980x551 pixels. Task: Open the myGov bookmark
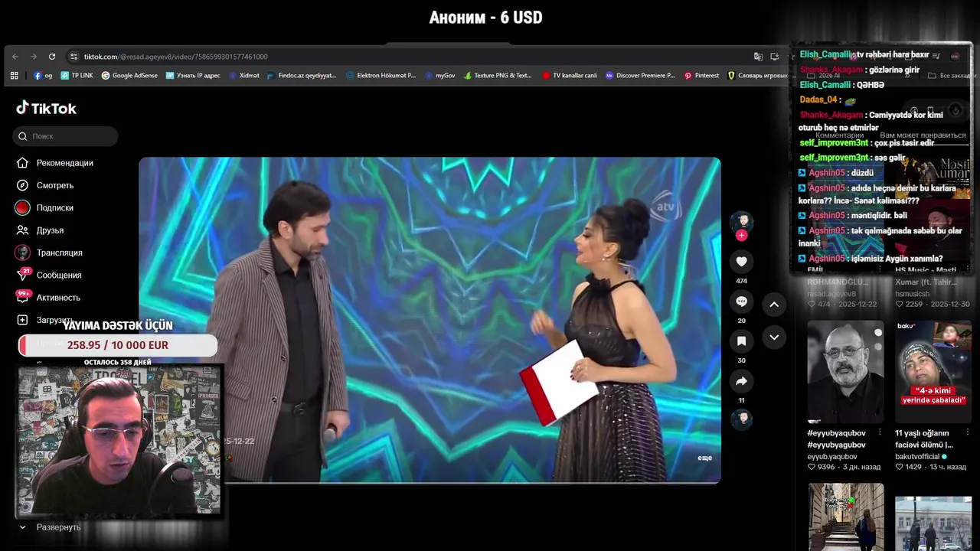click(x=439, y=76)
